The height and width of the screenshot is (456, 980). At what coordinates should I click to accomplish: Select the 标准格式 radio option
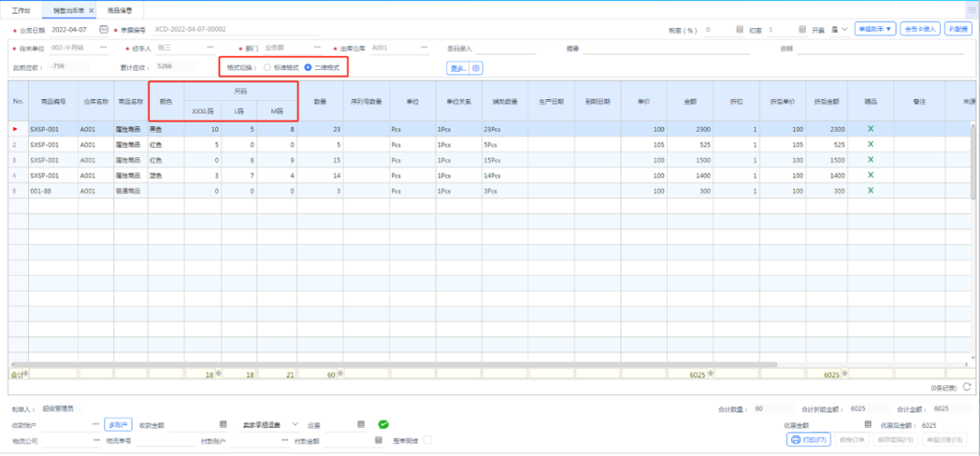[267, 68]
